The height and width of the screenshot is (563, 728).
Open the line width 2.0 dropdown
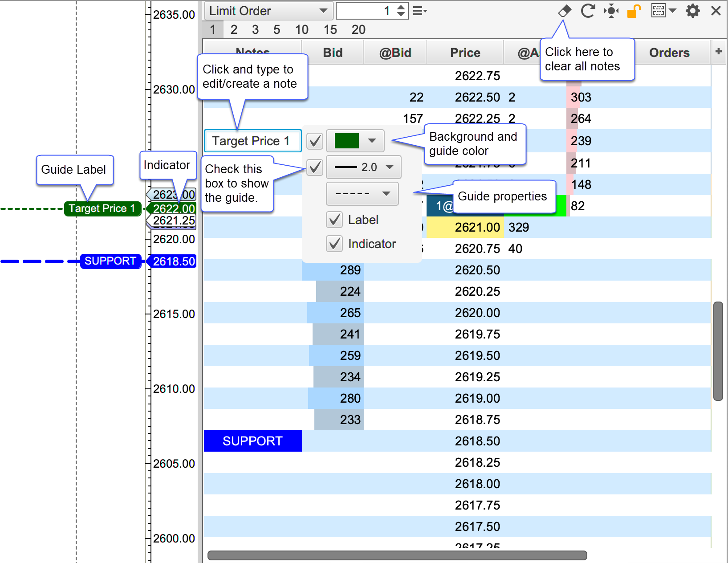[x=364, y=167]
